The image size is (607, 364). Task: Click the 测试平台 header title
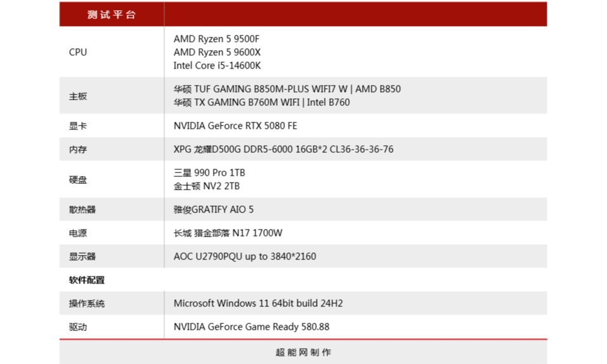pyautogui.click(x=112, y=15)
